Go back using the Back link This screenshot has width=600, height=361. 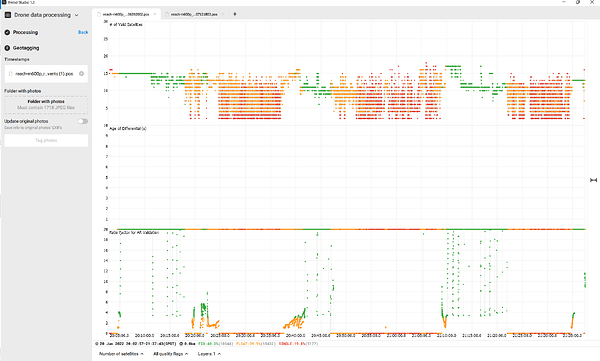coord(83,33)
